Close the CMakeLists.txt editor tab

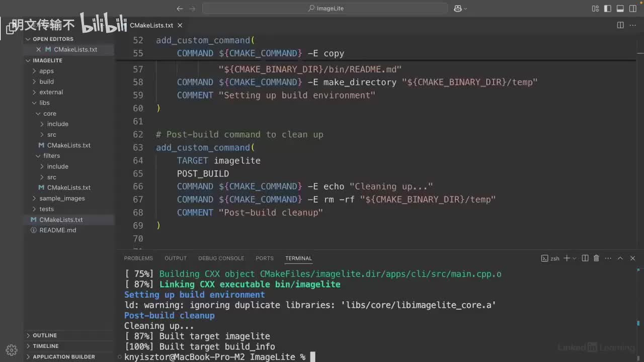(x=180, y=25)
